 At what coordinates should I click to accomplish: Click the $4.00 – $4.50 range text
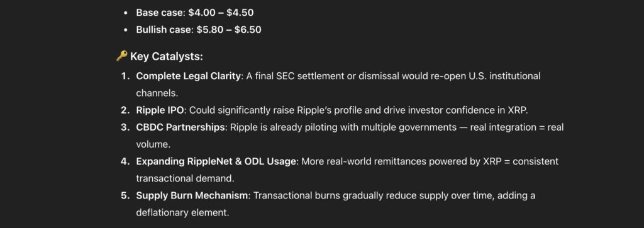pos(221,13)
